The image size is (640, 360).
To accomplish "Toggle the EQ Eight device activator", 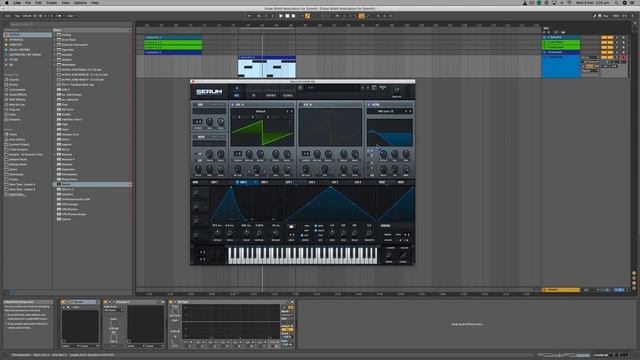I will pos(171,302).
